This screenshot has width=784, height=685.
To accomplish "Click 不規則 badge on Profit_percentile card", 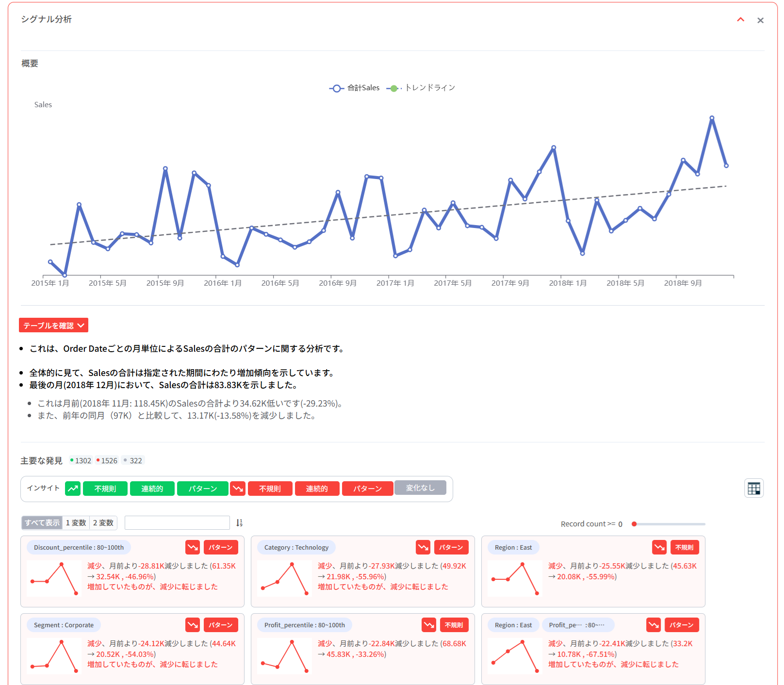I will [x=454, y=625].
